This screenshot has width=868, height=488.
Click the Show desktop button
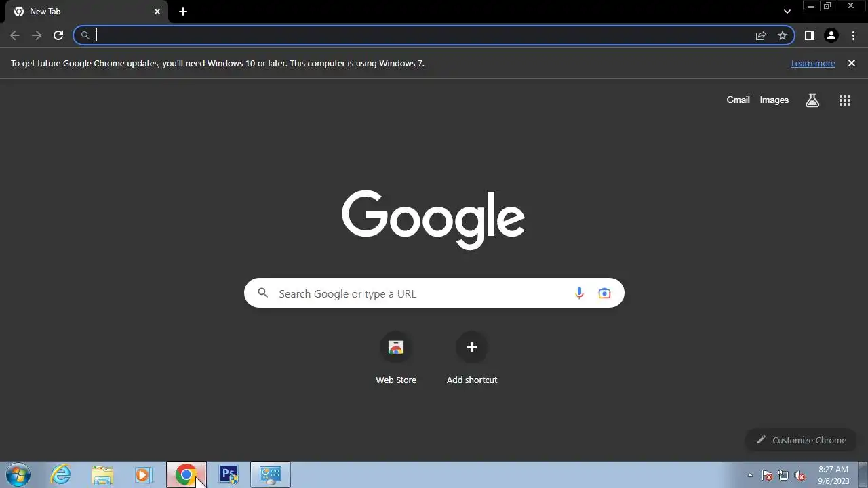863,474
